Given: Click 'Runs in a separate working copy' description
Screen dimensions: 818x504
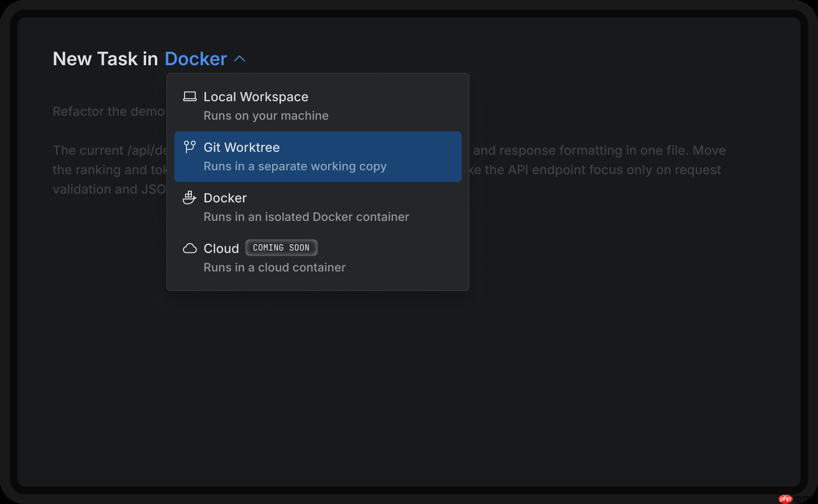Looking at the screenshot, I should [x=295, y=166].
